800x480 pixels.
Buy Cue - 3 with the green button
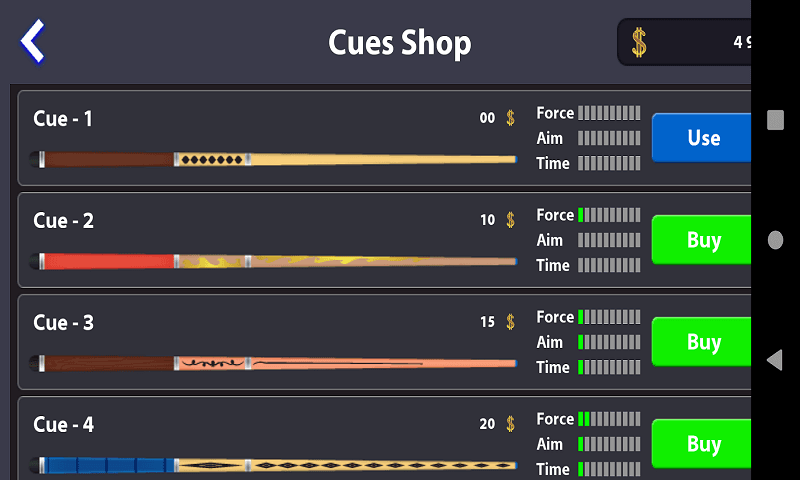coord(702,342)
